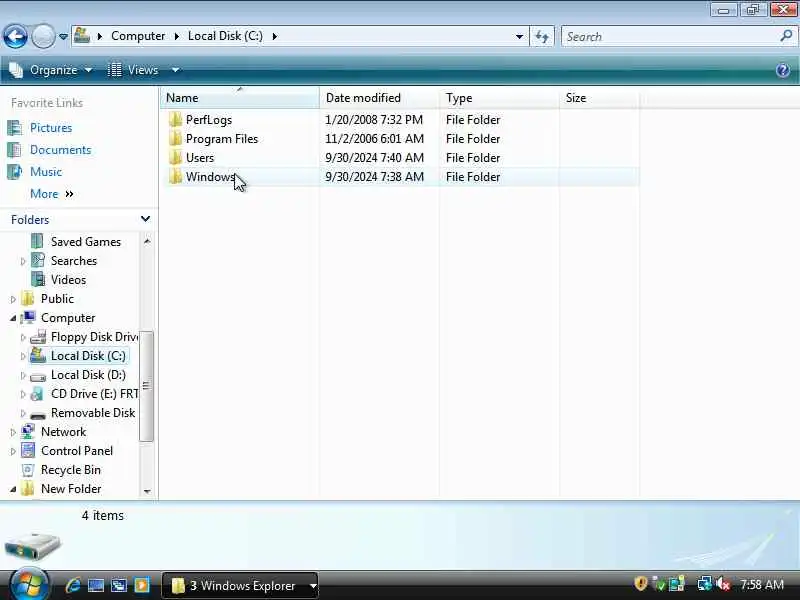Click Local Disk (C:) breadcrumb segment
This screenshot has width=800, height=600.
point(225,36)
